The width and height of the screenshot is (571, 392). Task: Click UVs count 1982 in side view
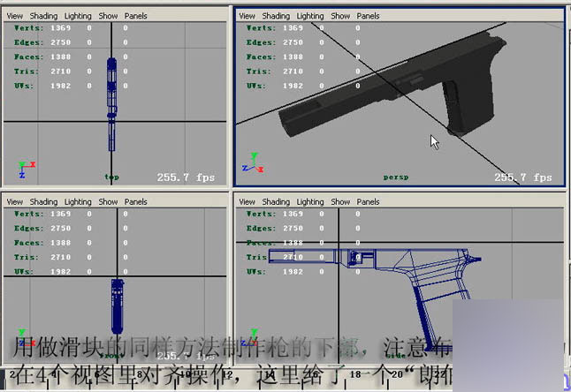(x=293, y=272)
